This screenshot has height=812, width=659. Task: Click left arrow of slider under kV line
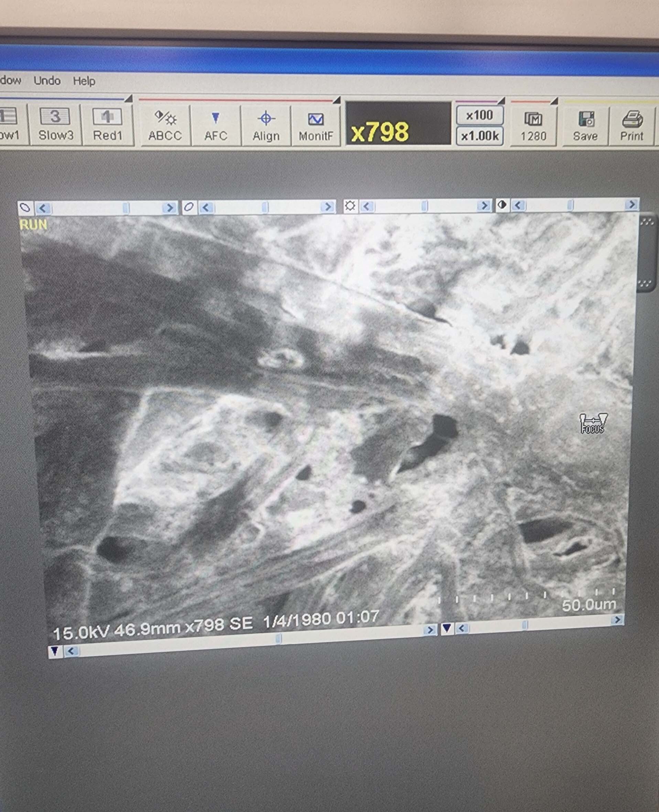(71, 651)
